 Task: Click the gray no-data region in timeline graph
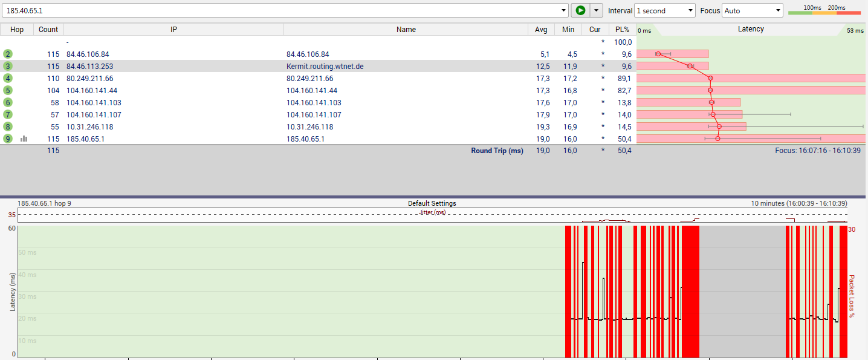point(742,292)
